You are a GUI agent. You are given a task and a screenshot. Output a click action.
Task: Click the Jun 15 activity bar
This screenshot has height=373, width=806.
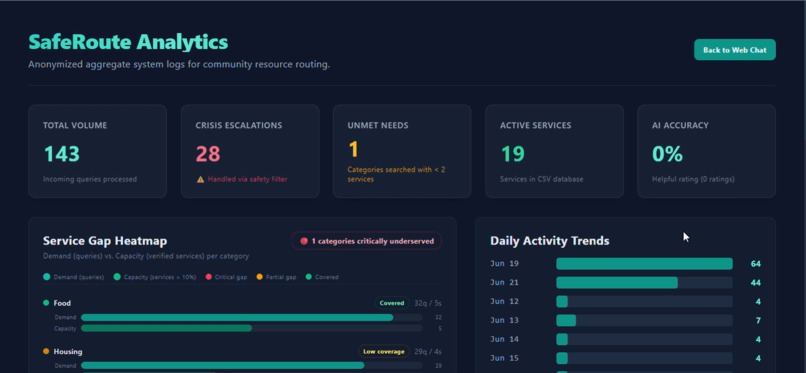click(644, 358)
